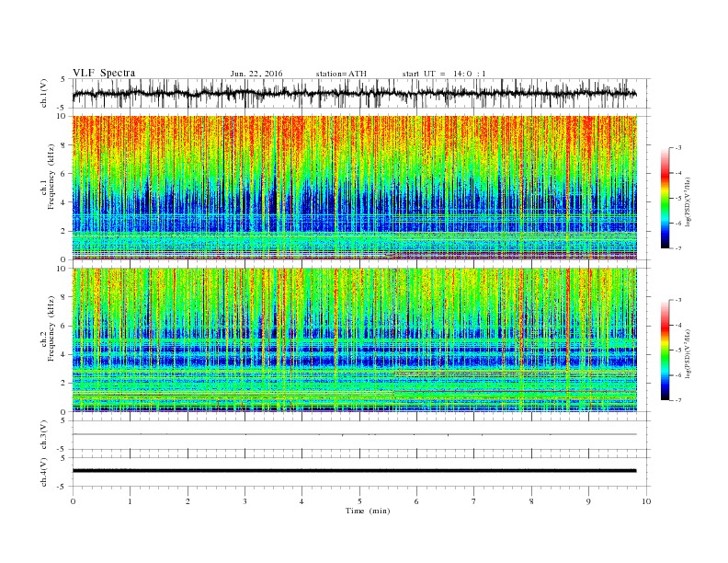Click time tick label '3' on x-axis

[245, 501]
